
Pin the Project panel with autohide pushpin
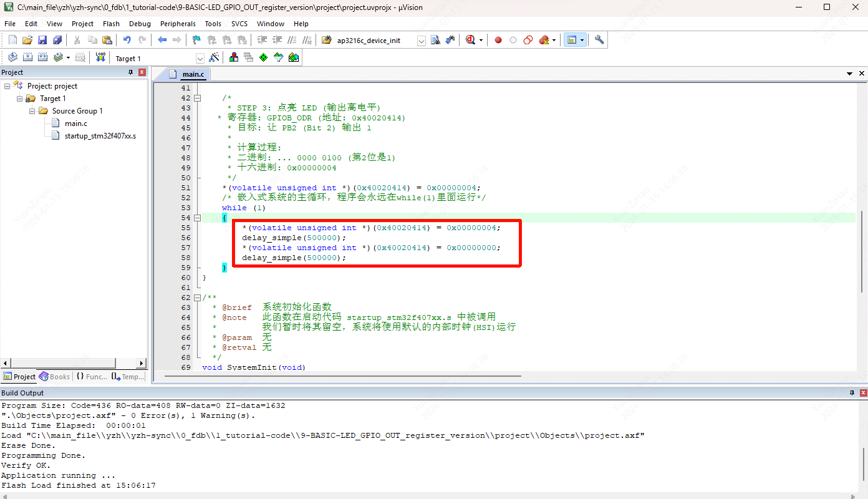(130, 72)
